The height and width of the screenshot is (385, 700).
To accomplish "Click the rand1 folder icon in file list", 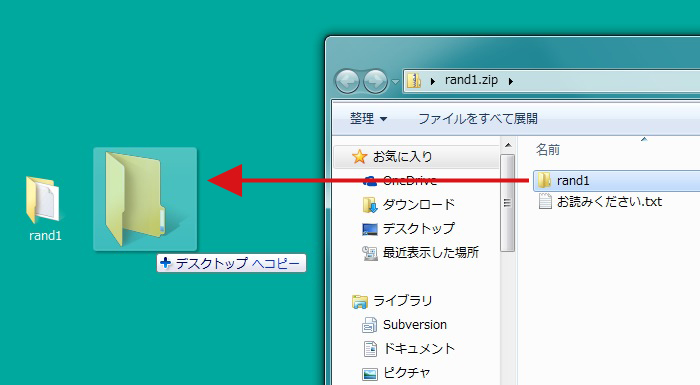I will click(545, 180).
